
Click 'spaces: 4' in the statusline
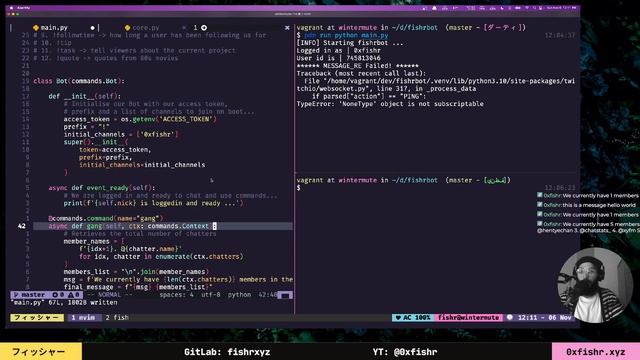click(176, 295)
